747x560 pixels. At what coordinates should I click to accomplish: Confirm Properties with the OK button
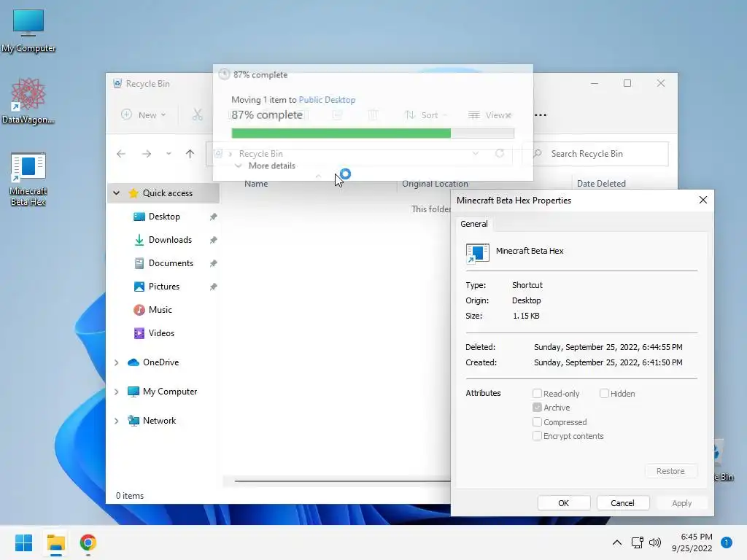coord(564,503)
